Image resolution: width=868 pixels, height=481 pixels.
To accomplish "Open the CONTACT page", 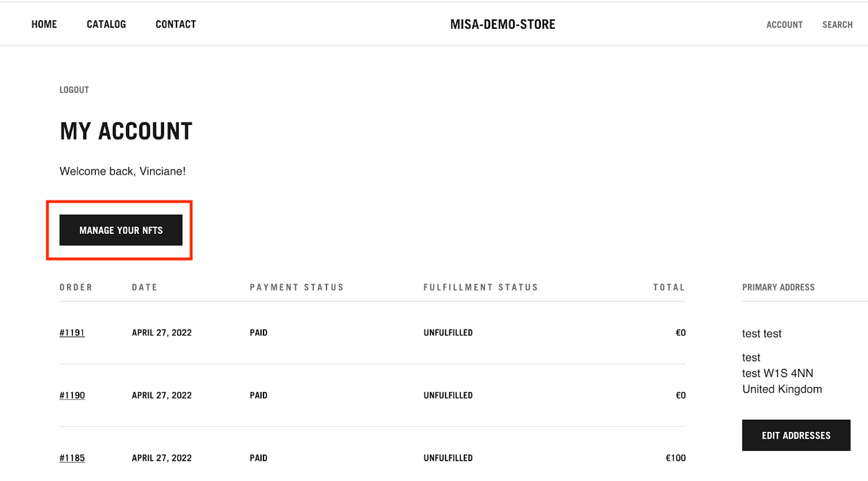I will pos(175,24).
